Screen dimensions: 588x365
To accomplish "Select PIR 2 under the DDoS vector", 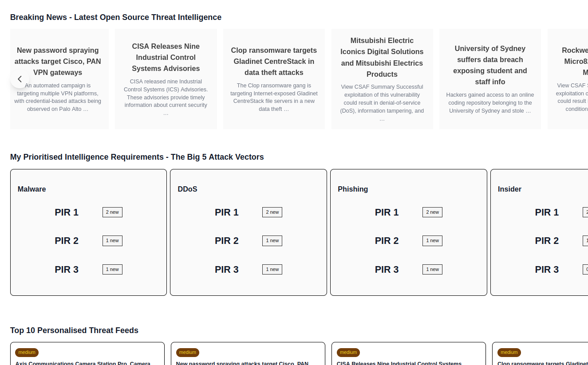I will pos(227,241).
